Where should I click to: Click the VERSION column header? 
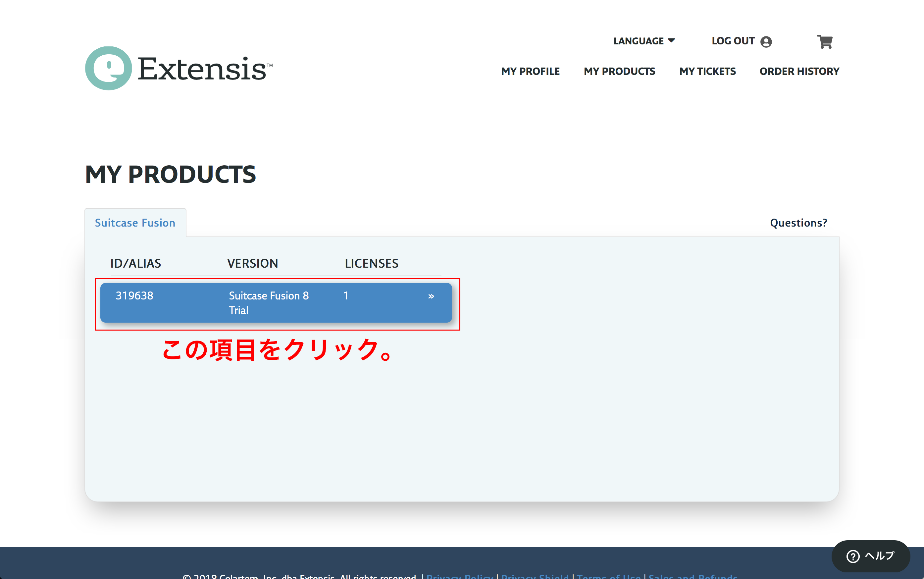253,263
